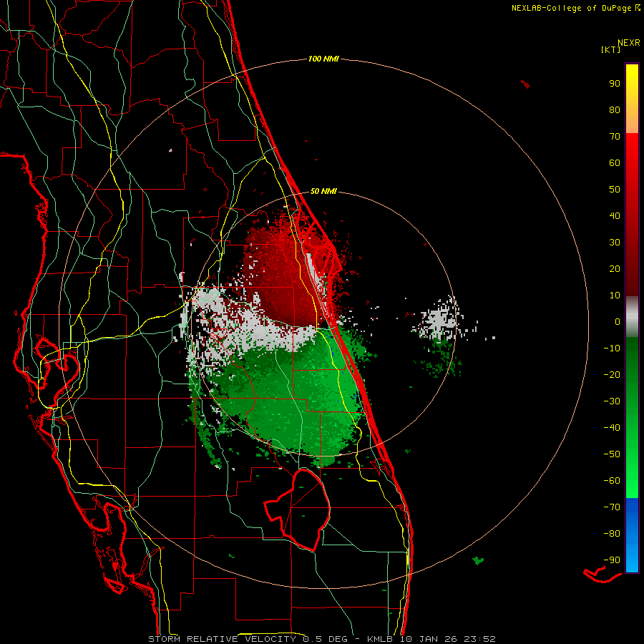Viewport: 644px width, 644px height.
Task: Click the -90 value on the velocity scale
Action: (612, 560)
